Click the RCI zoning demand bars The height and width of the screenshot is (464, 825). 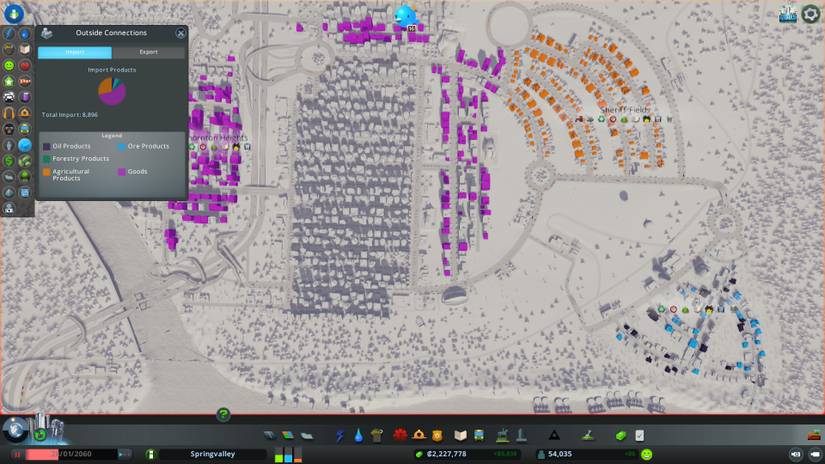coord(288,455)
